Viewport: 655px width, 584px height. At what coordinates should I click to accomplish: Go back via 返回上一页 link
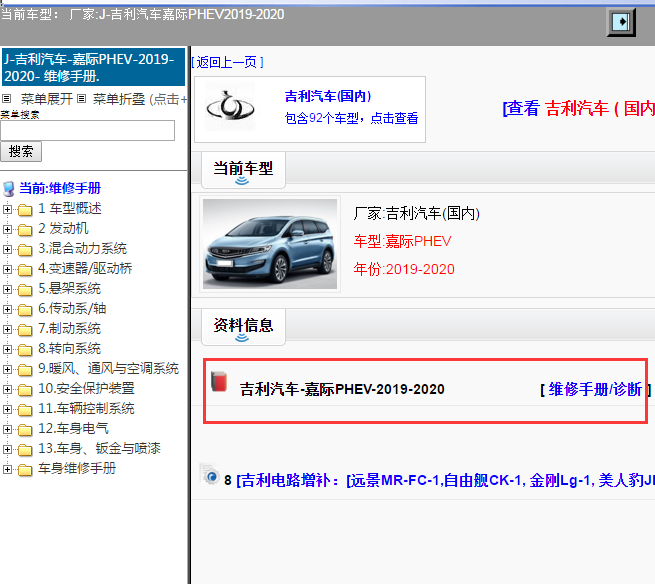coord(228,62)
